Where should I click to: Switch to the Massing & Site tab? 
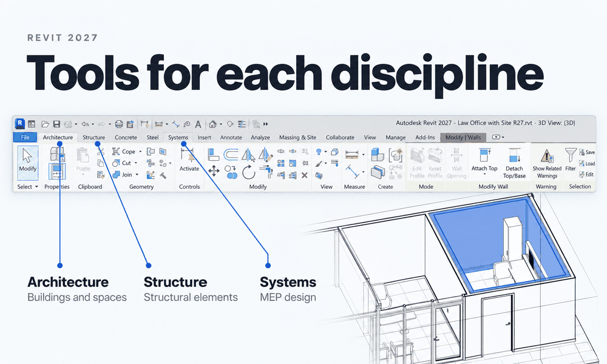coord(297,137)
